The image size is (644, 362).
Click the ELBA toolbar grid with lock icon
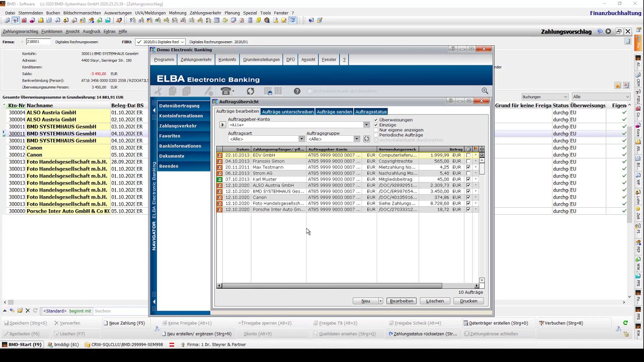click(x=268, y=91)
